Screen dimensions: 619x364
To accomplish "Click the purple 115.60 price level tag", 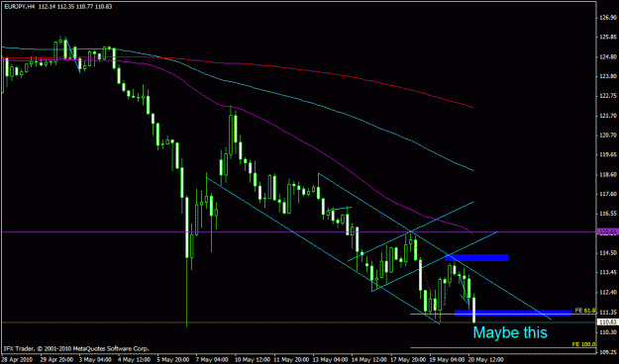I will [x=607, y=231].
